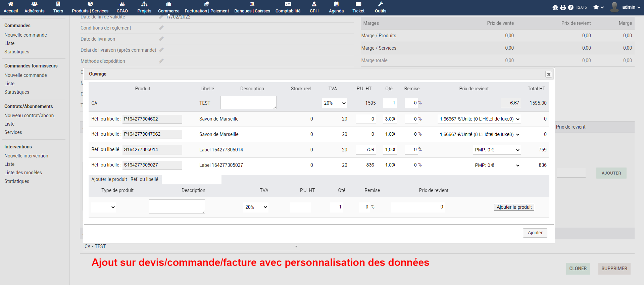This screenshot has width=644, height=285.
Task: Click the Ajouter le produit Réf. ou libellé field
Action: 192,179
